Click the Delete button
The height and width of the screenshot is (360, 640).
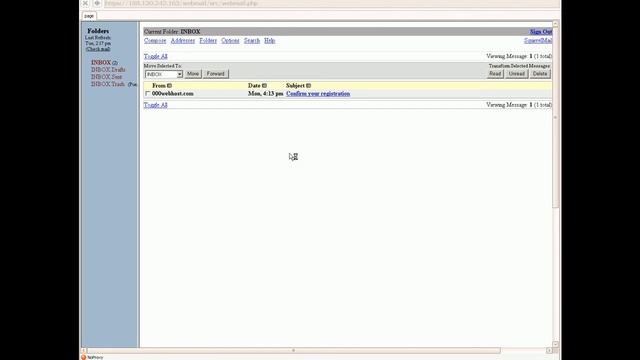point(540,74)
